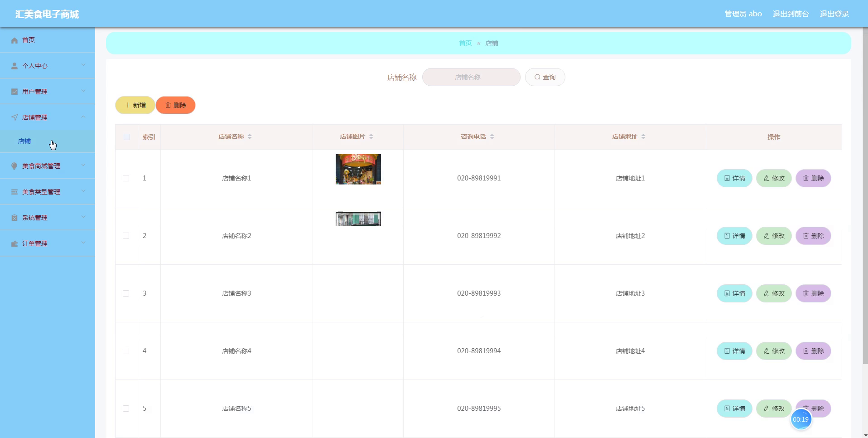868x438 pixels.
Task: Click 修改 for 店铺名称5
Action: pyautogui.click(x=774, y=409)
